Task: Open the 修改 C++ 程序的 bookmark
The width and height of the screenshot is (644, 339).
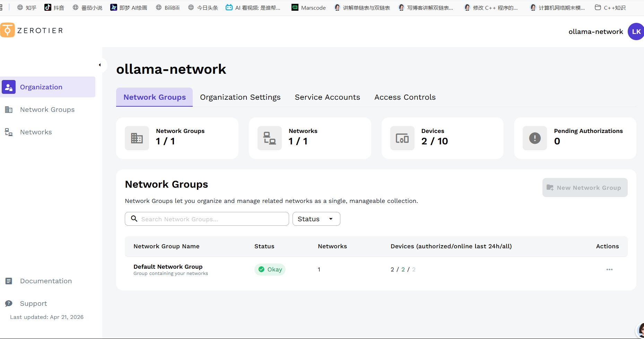Action: coord(491,7)
